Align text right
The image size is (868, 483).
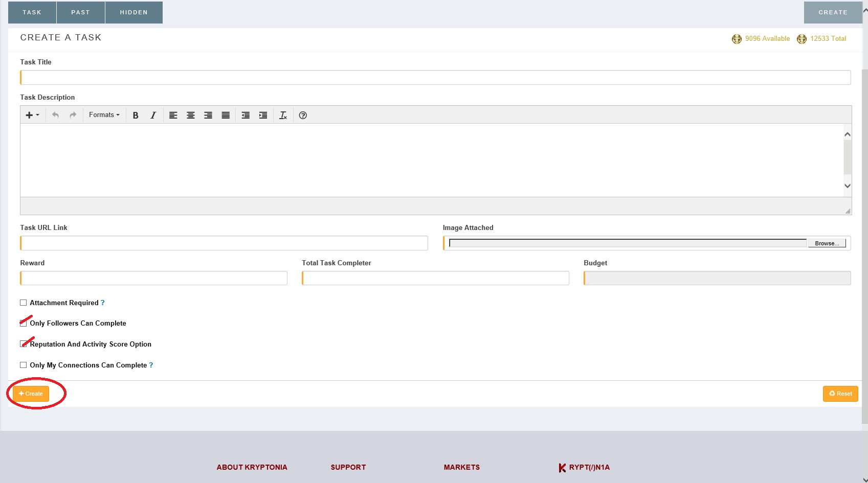pos(208,115)
